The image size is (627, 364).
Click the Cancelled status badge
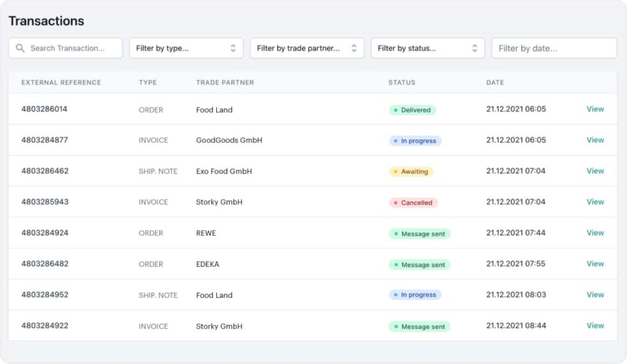(x=413, y=202)
